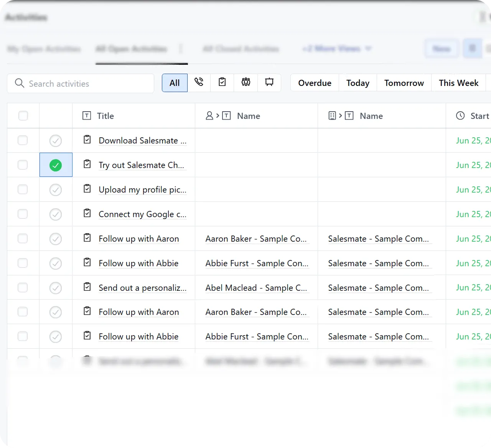Open Abel Maclead - Sample contact link
The height and width of the screenshot is (448, 491).
[x=256, y=288]
